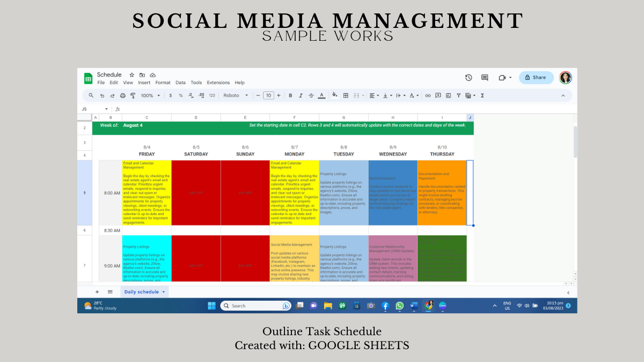
Task: Open the Format menu
Action: coord(163,83)
